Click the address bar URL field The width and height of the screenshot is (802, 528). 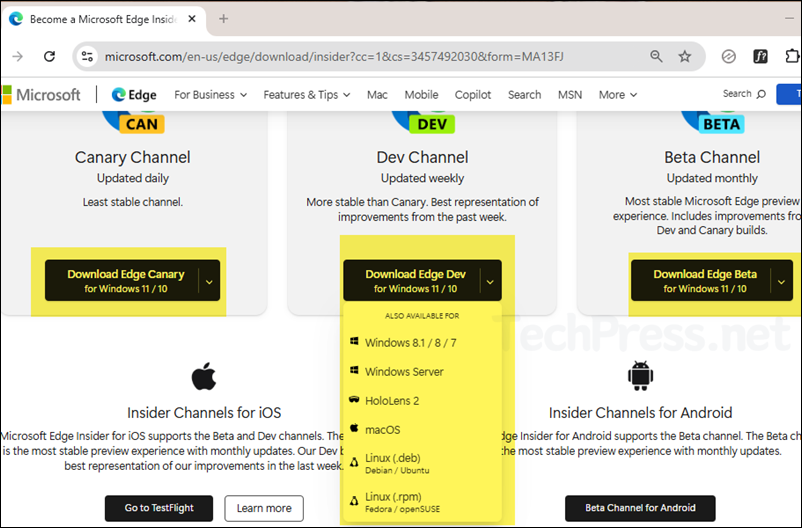coord(334,56)
